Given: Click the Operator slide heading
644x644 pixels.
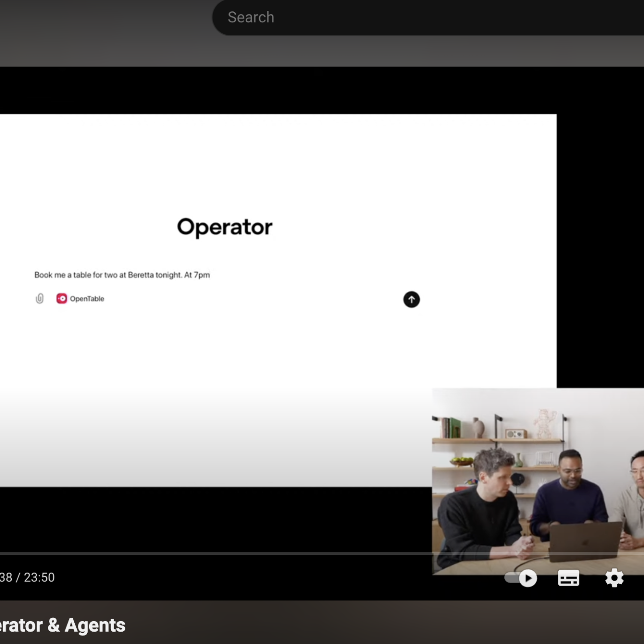Looking at the screenshot, I should pyautogui.click(x=224, y=226).
